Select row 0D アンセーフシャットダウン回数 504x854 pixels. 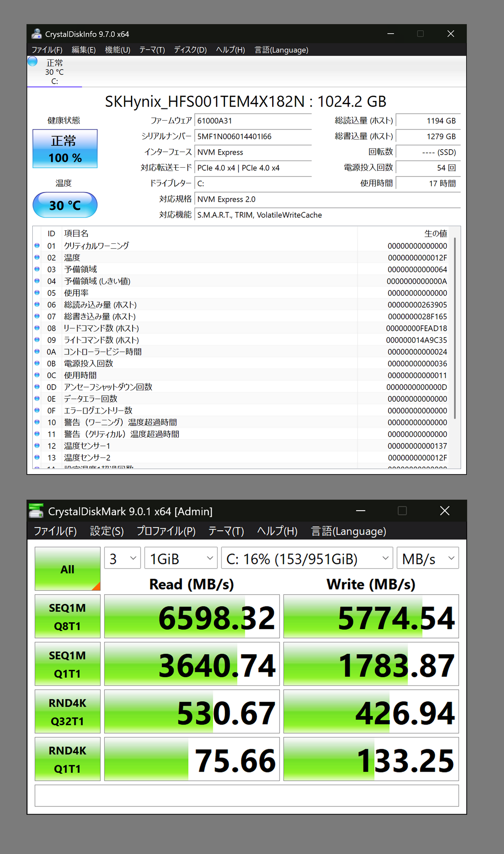point(241,387)
